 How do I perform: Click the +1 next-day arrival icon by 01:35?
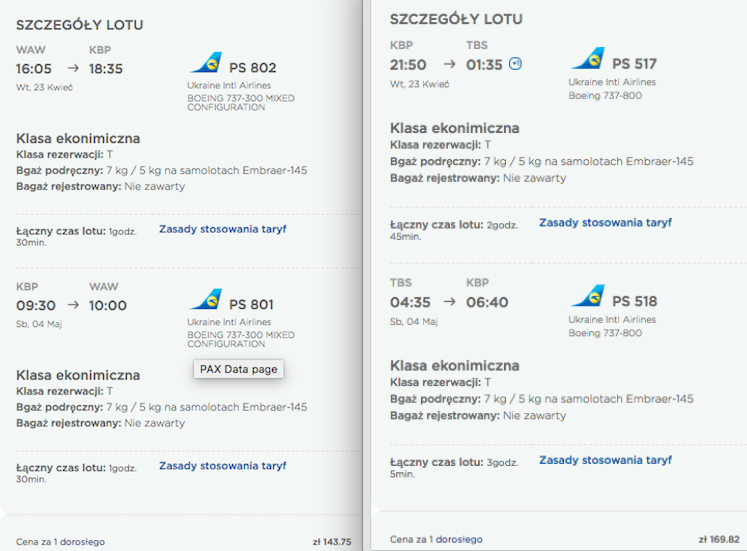pyautogui.click(x=515, y=64)
